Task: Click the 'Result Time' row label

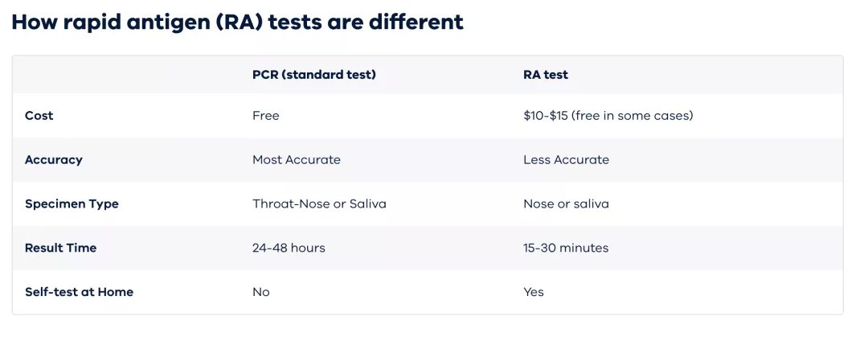Action: pyautogui.click(x=61, y=248)
